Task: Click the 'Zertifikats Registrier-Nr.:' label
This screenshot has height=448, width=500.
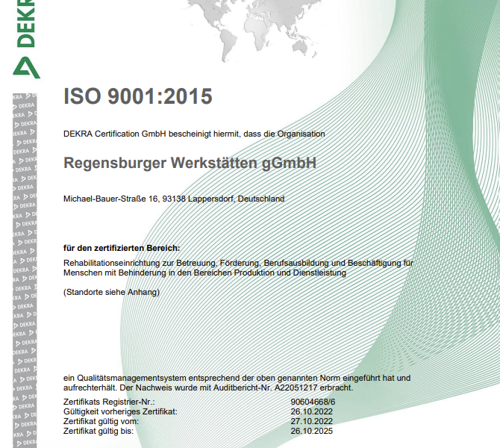Action: tap(109, 402)
